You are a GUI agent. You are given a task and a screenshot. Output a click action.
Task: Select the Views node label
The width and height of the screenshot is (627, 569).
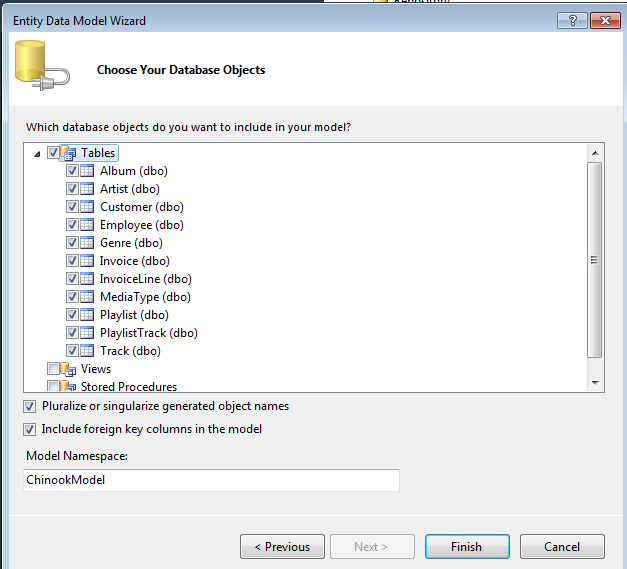pos(96,369)
